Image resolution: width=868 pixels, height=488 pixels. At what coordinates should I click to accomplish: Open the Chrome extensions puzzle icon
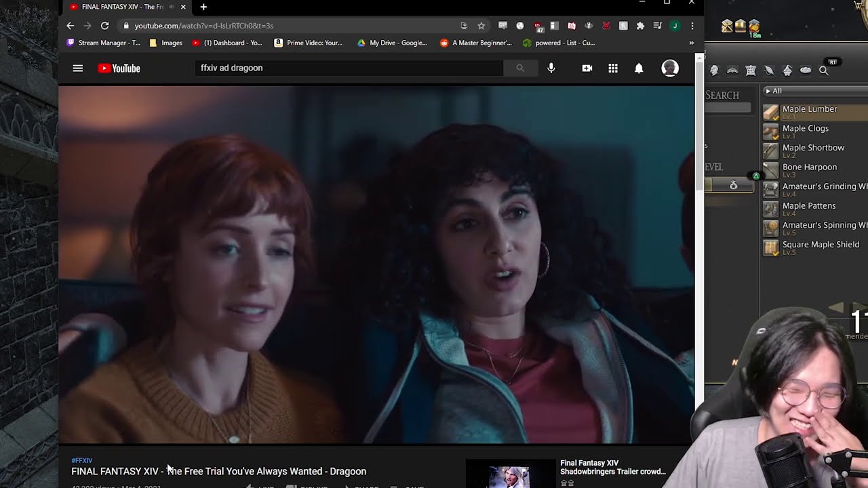click(640, 26)
